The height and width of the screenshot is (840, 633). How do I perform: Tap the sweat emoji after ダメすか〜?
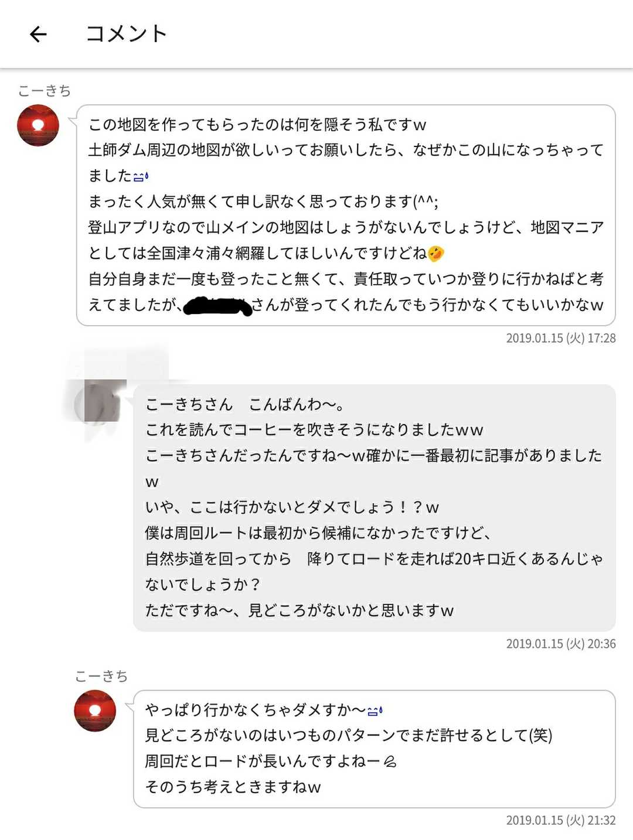tap(375, 711)
